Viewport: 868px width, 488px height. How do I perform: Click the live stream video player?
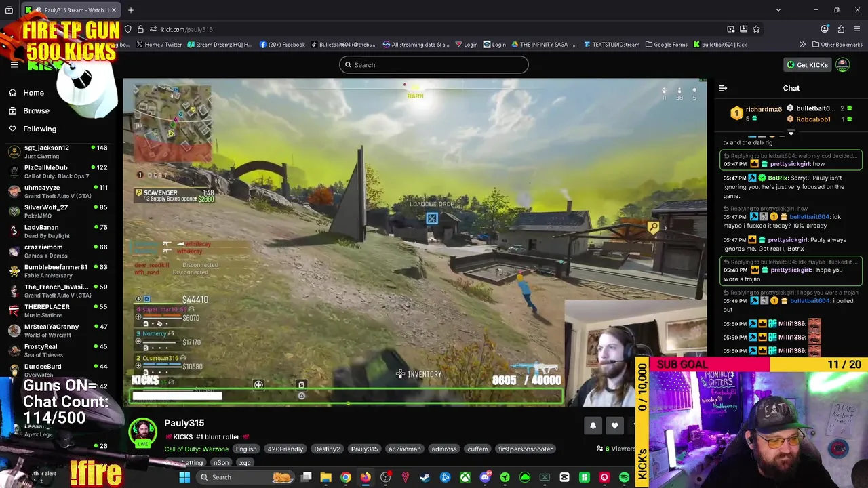click(414, 242)
